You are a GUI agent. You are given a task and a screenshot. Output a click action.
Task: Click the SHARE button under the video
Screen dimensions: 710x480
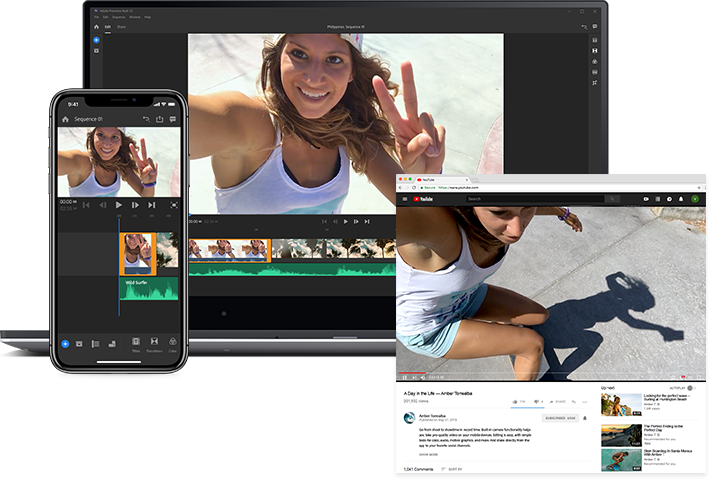click(558, 402)
